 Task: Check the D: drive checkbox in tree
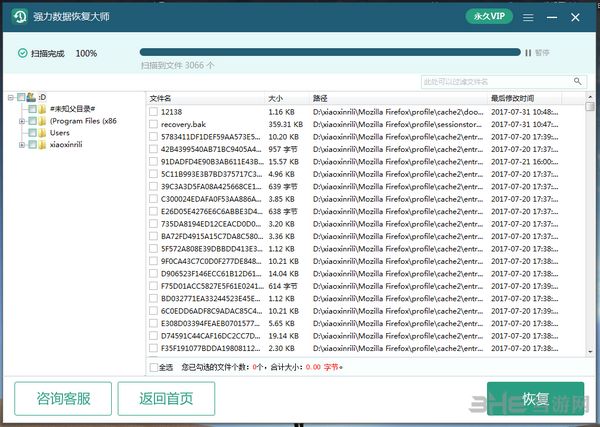click(x=21, y=97)
